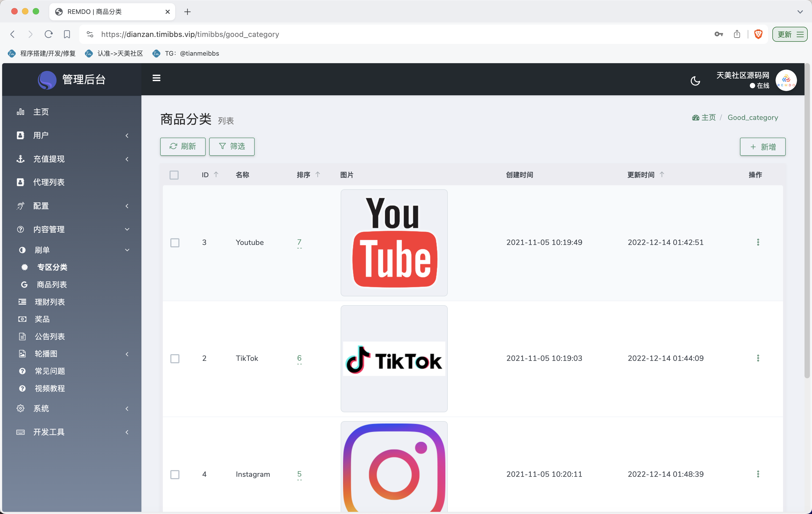This screenshot has height=514, width=812.
Task: Click the browser 更新 update button
Action: pyautogui.click(x=790, y=34)
